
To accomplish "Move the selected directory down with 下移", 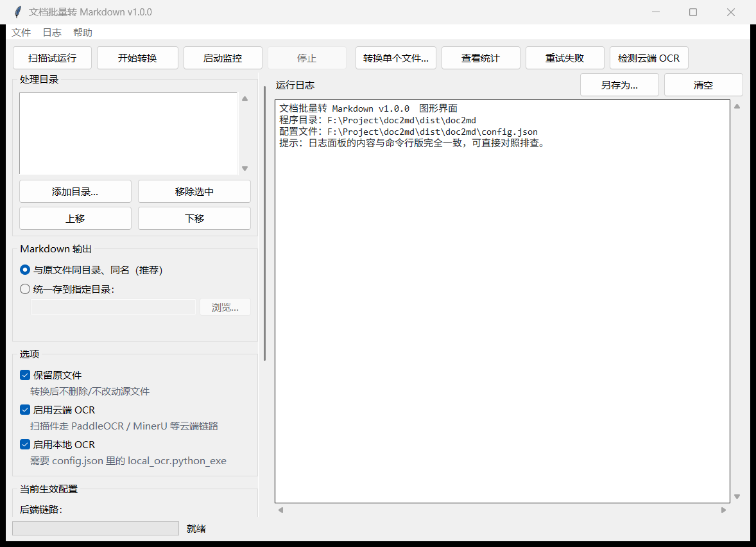I will (194, 218).
